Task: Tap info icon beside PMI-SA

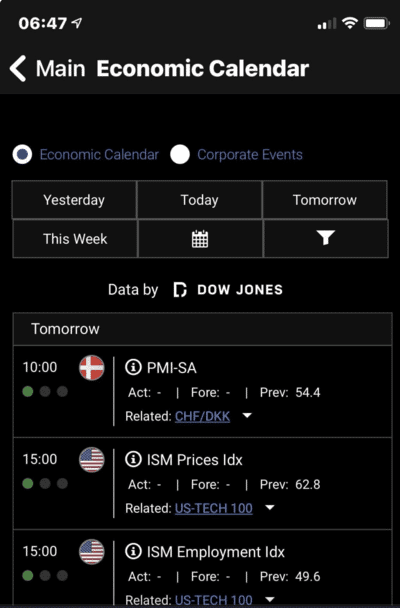Action: 133,367
